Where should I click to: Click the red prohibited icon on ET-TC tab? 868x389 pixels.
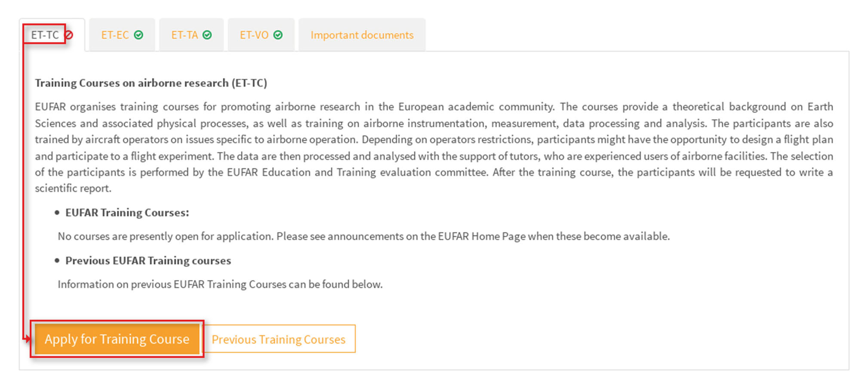tap(69, 35)
